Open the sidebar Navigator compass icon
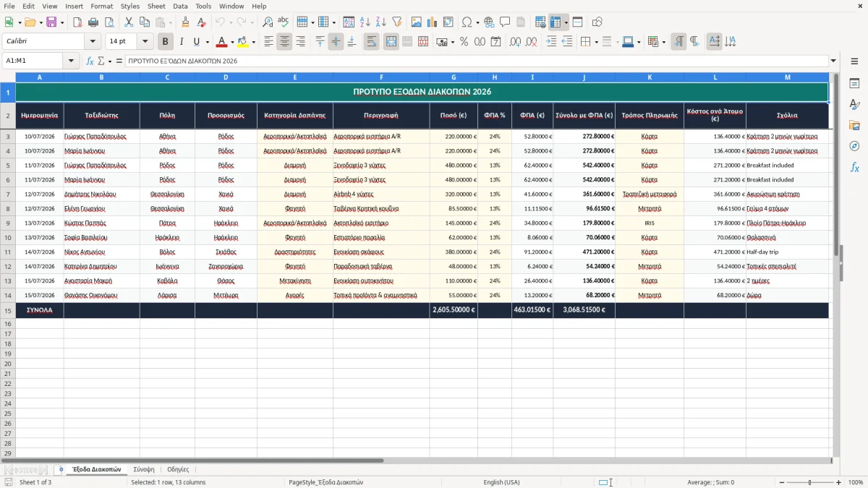This screenshot has width=868, height=488. point(854,146)
